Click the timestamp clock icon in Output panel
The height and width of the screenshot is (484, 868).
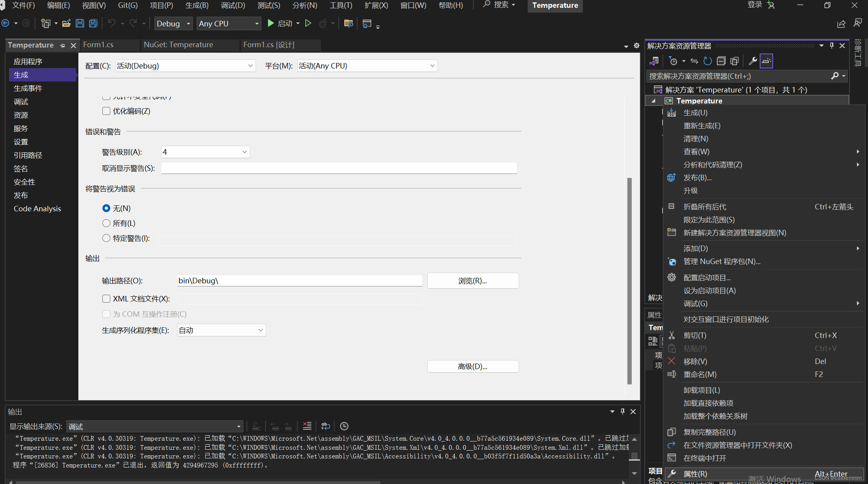[x=344, y=426]
